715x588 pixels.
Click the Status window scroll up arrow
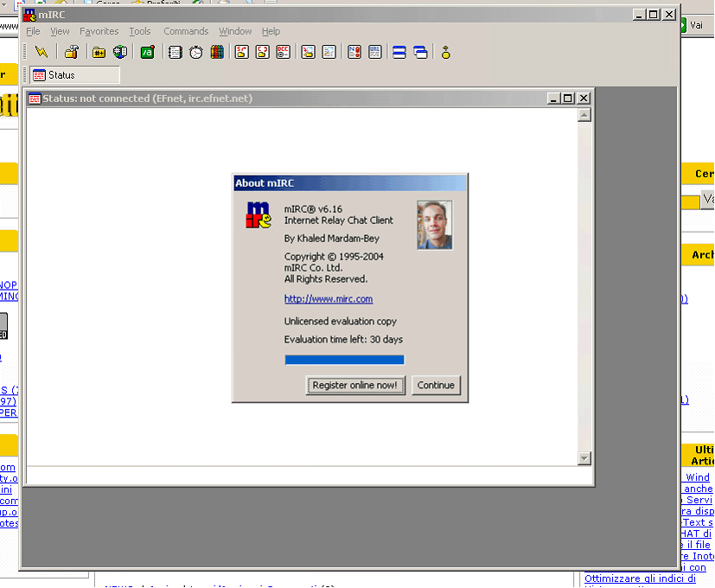point(584,115)
